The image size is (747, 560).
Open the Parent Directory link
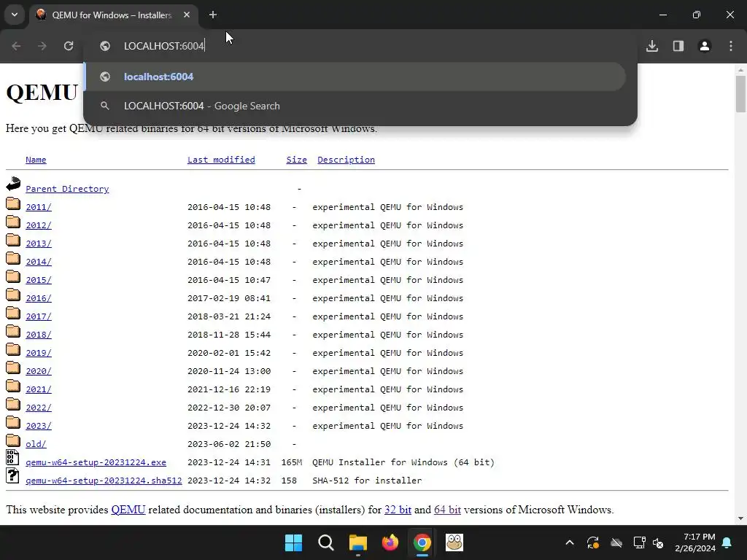(x=67, y=189)
